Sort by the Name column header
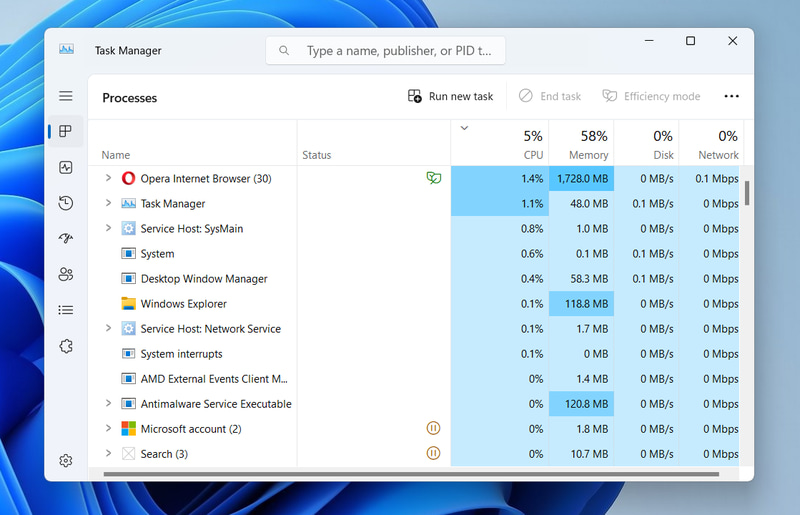 (x=193, y=143)
